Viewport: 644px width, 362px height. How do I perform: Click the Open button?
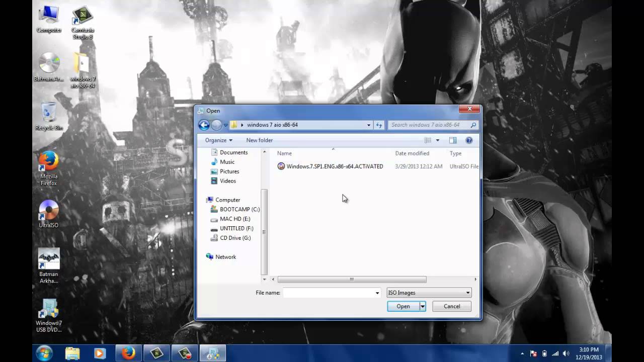pyautogui.click(x=403, y=306)
